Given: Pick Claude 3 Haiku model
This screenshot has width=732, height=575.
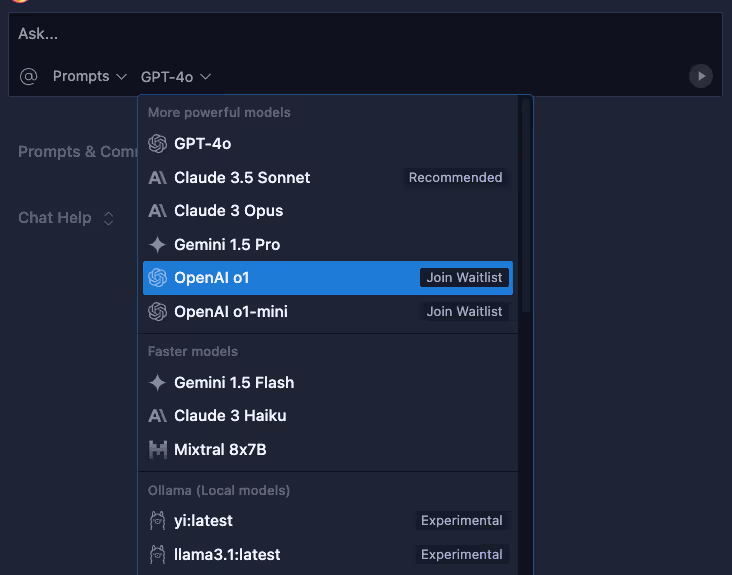Looking at the screenshot, I should tap(328, 416).
